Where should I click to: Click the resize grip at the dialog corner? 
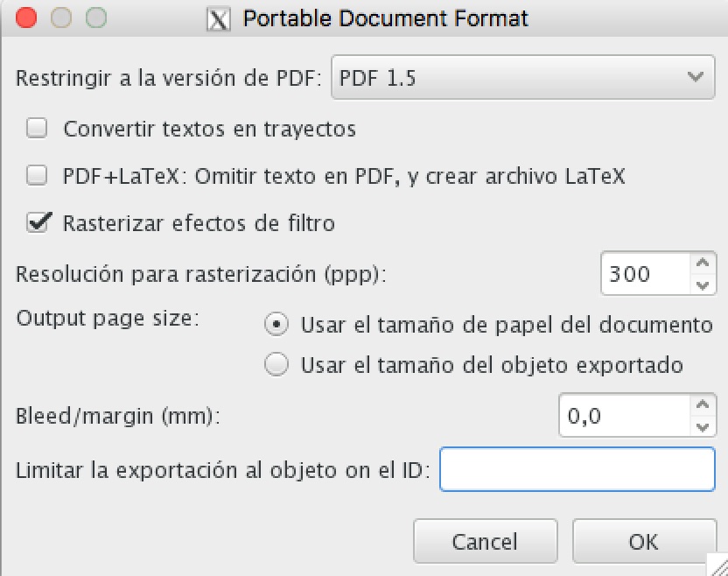pos(718,566)
